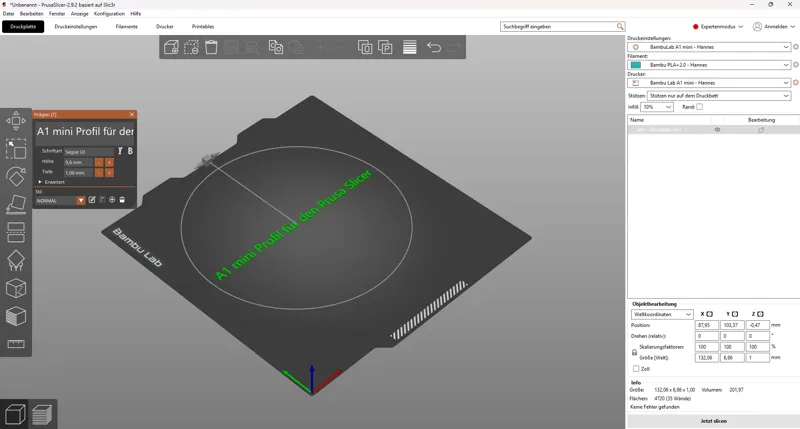Open the variable layer height stripes icon
Screen dimensions: 800x429
pos(410,47)
